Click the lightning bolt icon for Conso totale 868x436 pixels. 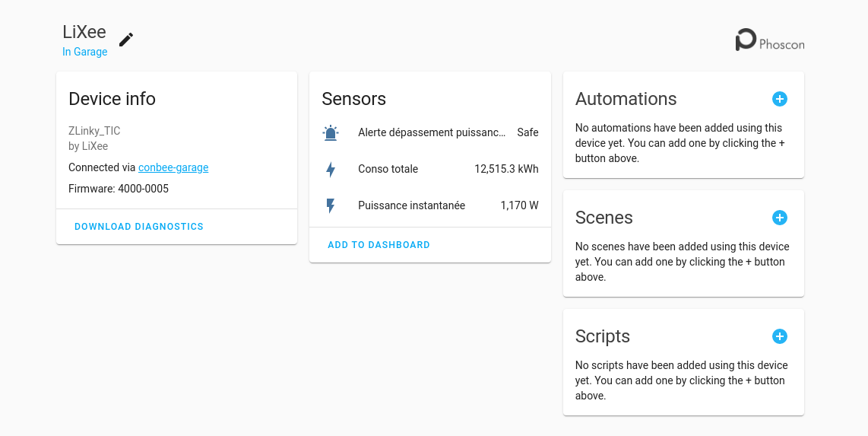tap(331, 169)
